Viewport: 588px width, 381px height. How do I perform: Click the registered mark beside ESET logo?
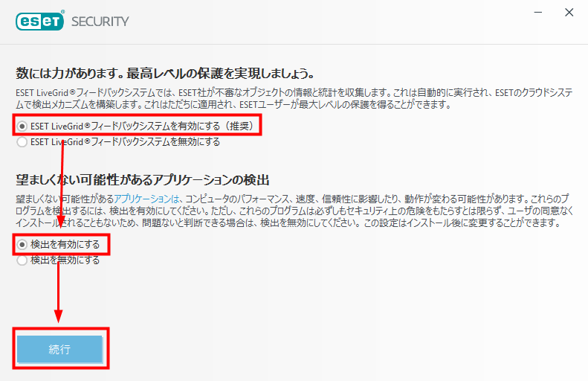tap(62, 12)
